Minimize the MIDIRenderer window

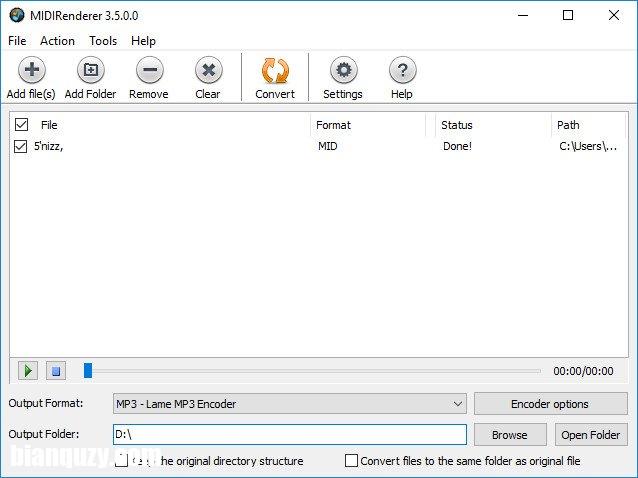(523, 15)
